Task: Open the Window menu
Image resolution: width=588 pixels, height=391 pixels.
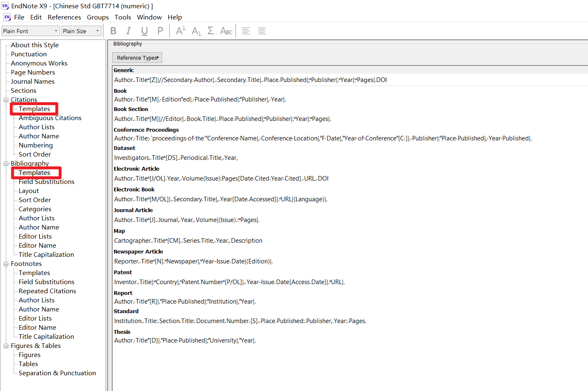Action: [x=149, y=17]
